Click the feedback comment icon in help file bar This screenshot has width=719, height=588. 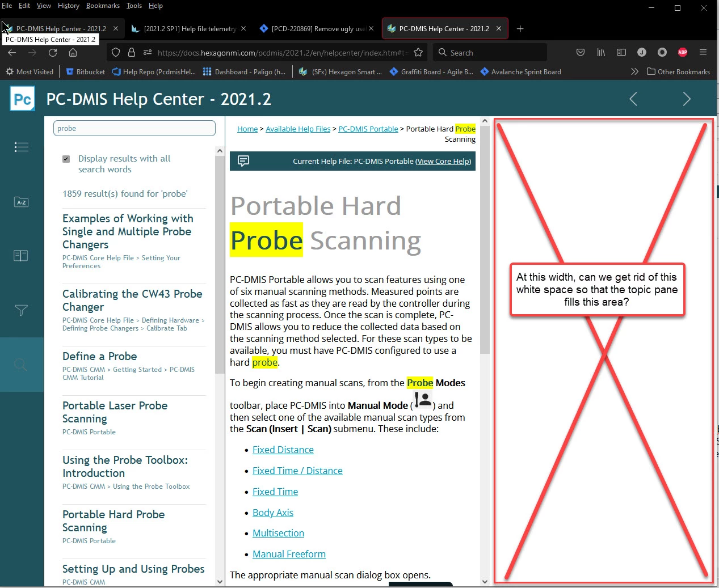243,161
